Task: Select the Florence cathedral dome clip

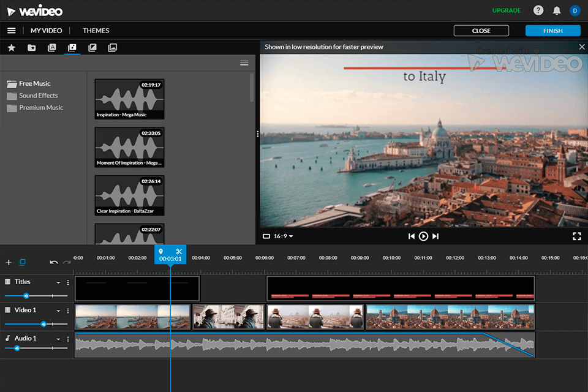Action: pos(450,317)
